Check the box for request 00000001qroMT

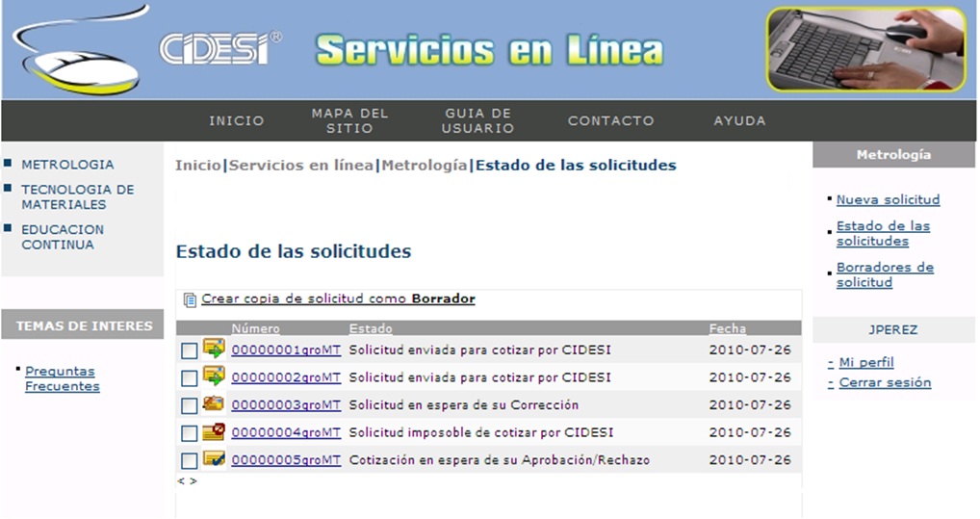189,351
